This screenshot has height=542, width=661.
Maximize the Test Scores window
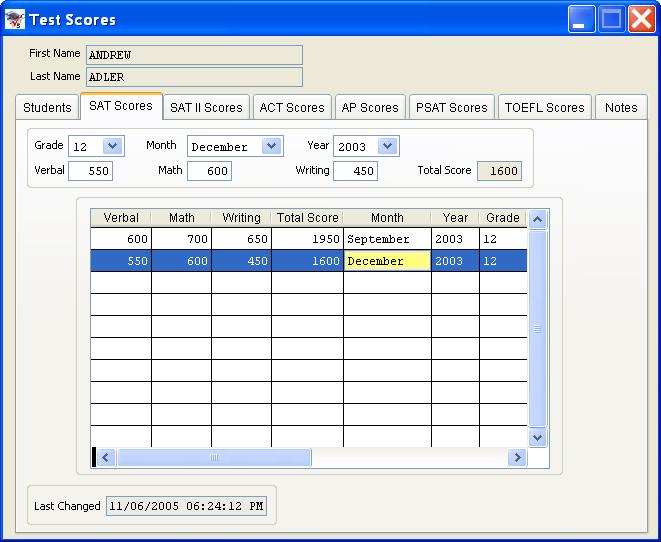point(612,19)
